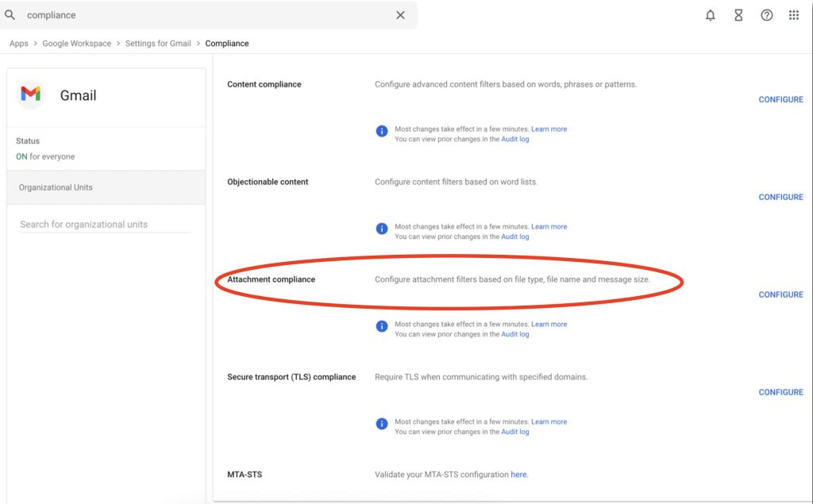Image resolution: width=813 pixels, height=504 pixels.
Task: Click info icon under Content compliance
Action: [x=382, y=131]
